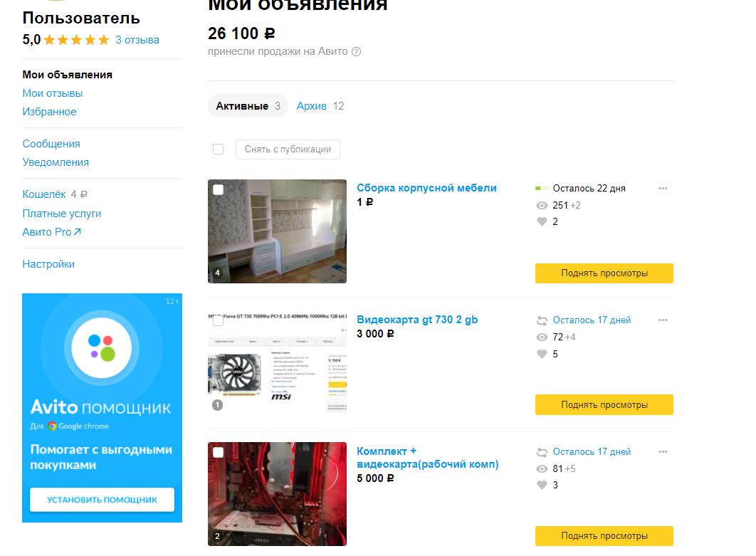
Task: Click the views eye icon for Сборка корпусной мебели
Action: (542, 206)
